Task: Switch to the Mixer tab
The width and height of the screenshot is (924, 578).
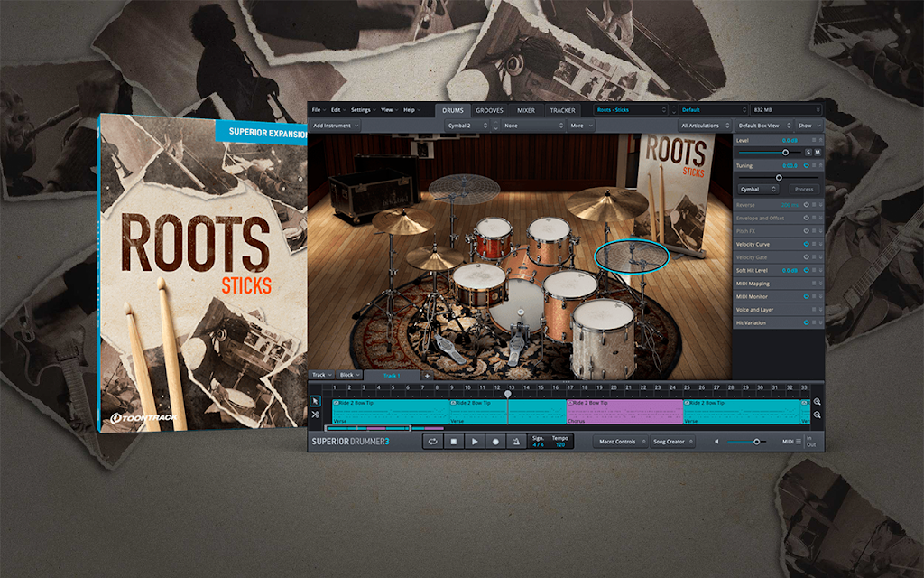Action: tap(526, 110)
